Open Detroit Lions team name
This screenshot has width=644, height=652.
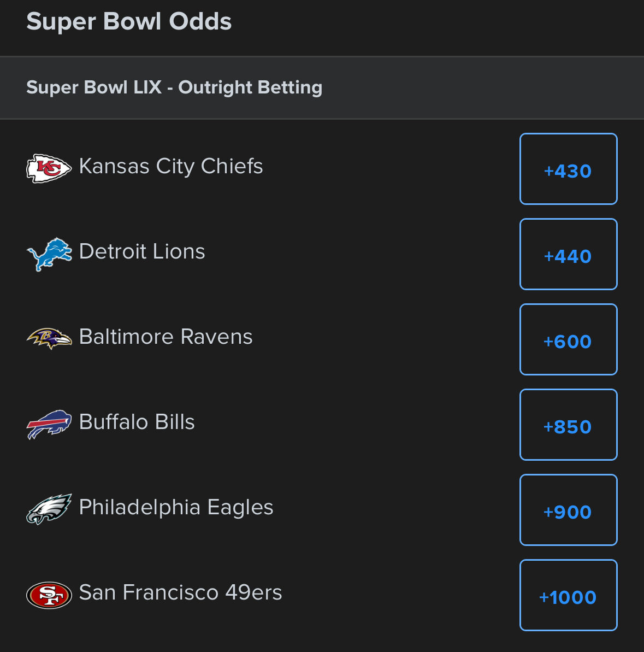142,252
